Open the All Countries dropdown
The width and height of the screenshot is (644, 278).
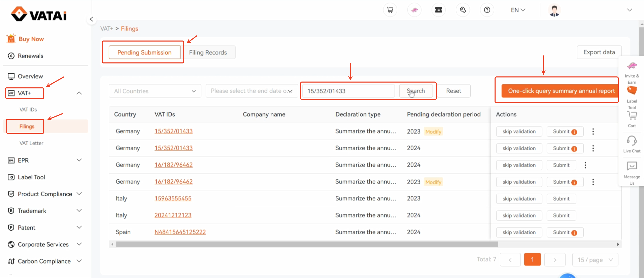pyautogui.click(x=155, y=91)
